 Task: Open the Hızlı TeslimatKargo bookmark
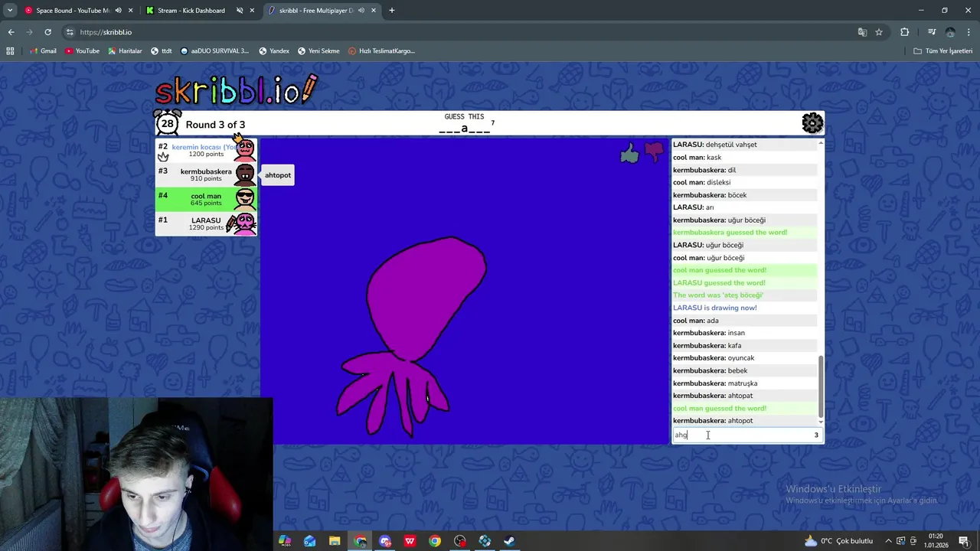point(382,51)
